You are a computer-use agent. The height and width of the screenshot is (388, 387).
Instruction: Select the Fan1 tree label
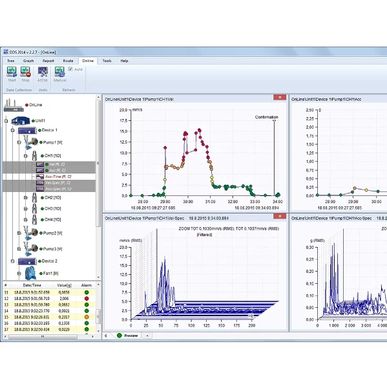[x=51, y=273]
